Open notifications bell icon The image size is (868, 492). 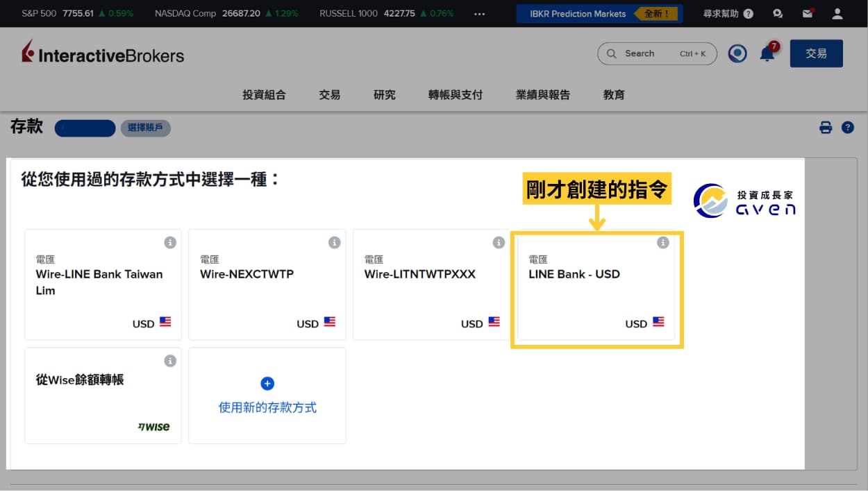pyautogui.click(x=767, y=53)
